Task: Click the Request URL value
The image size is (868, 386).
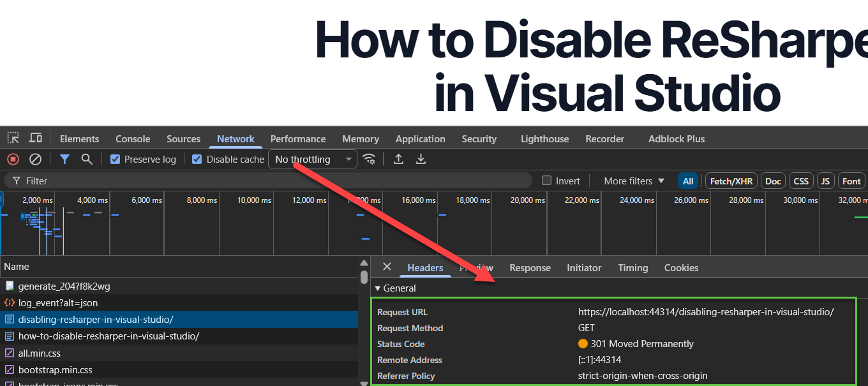Action: click(x=706, y=312)
